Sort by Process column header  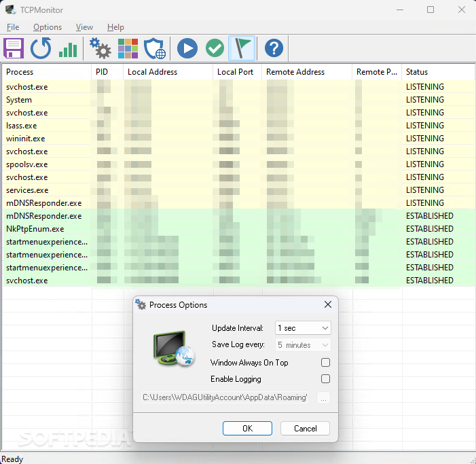pos(47,72)
